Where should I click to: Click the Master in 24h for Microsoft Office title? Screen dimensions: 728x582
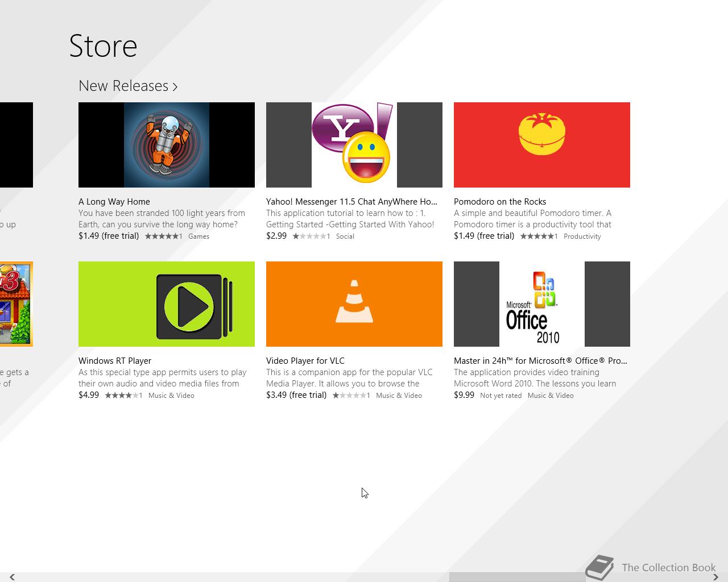coord(540,361)
